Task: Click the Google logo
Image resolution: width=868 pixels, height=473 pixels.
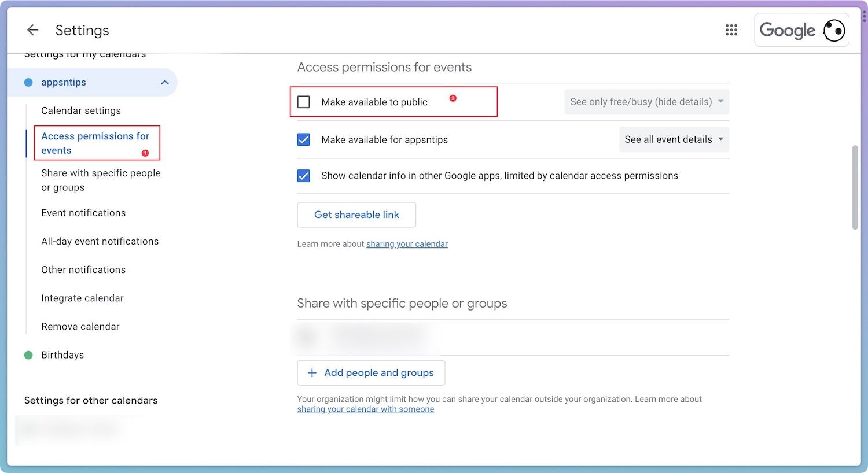Action: click(x=787, y=30)
